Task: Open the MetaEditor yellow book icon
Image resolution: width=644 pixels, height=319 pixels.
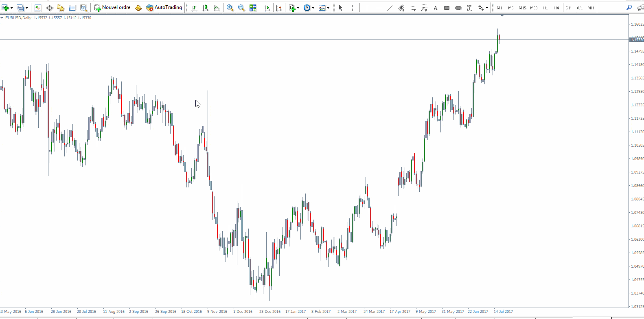Action: coord(138,8)
